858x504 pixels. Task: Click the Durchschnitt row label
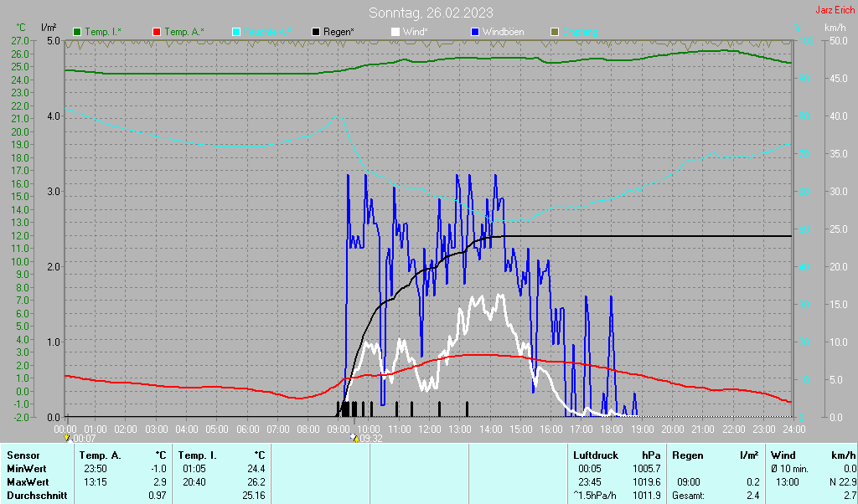(x=34, y=495)
